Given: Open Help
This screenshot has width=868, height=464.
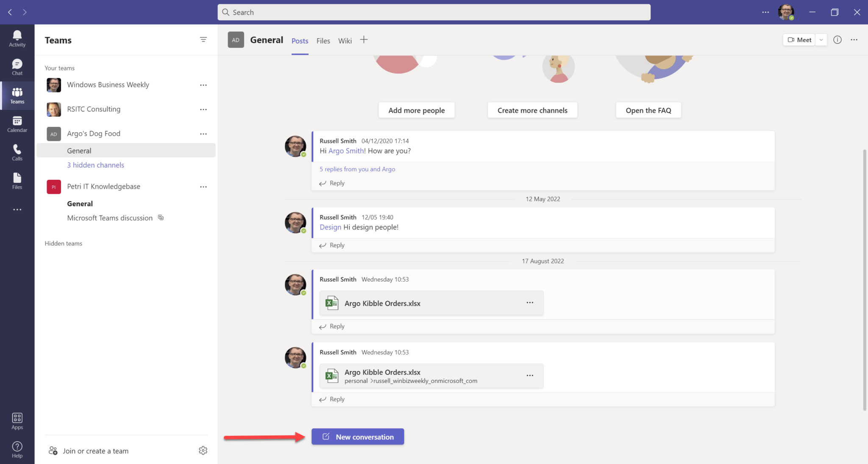Looking at the screenshot, I should [x=17, y=449].
